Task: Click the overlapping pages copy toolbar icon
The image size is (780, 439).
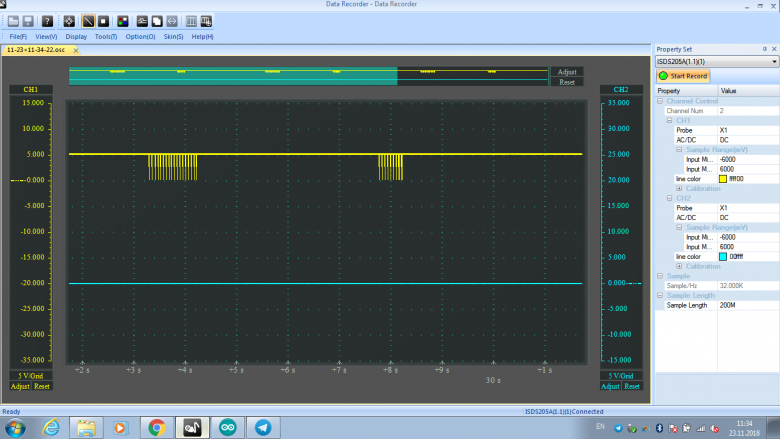Action: pos(157,21)
